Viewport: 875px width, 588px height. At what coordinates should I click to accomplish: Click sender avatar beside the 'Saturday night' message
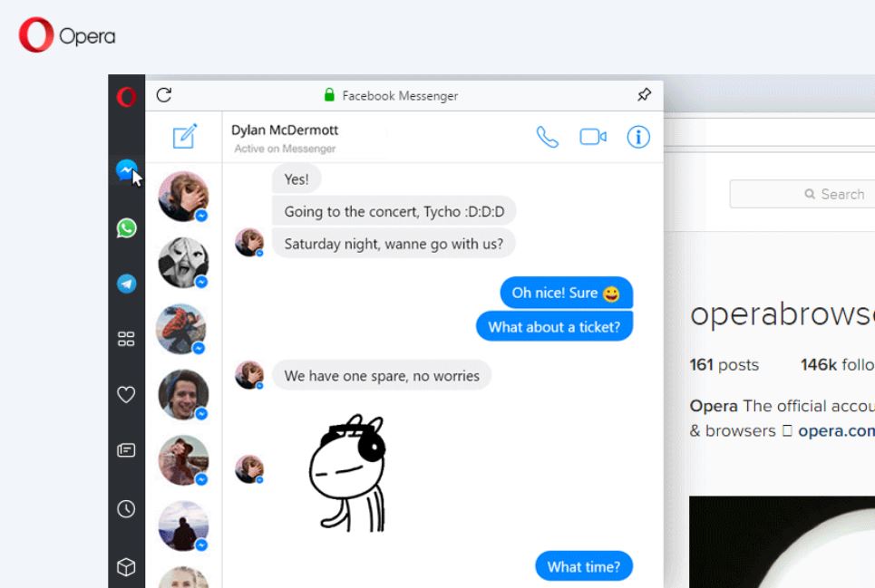pos(248,243)
